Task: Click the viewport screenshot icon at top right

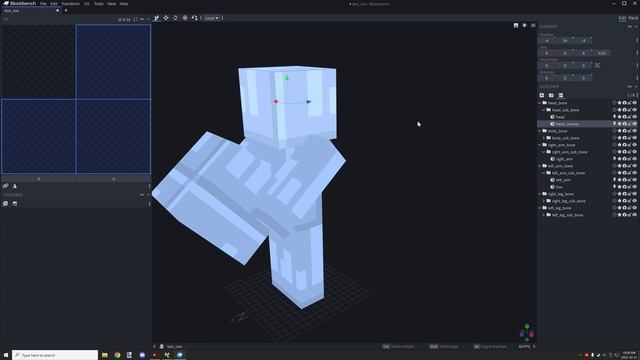Action: point(516,25)
